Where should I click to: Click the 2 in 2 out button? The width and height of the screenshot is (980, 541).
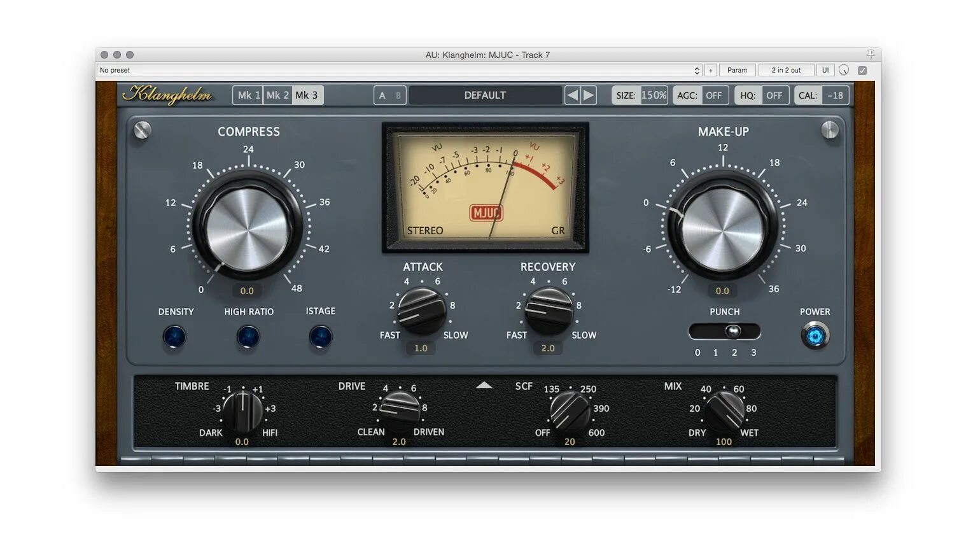coord(787,70)
